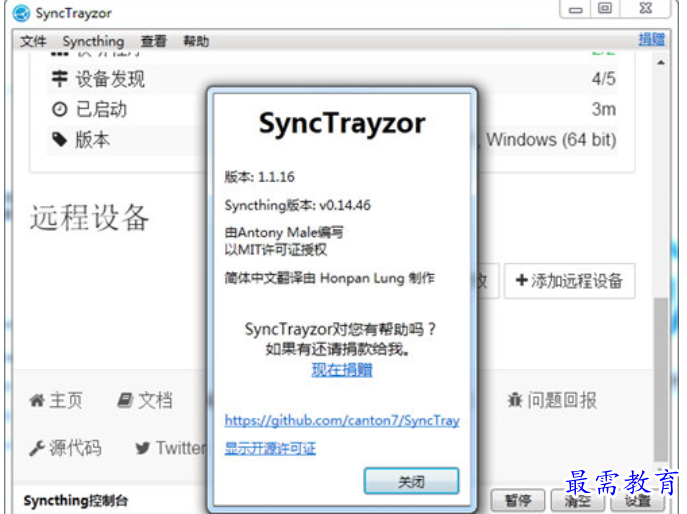Open the 查看 menu
The width and height of the screenshot is (687, 514).
click(153, 41)
